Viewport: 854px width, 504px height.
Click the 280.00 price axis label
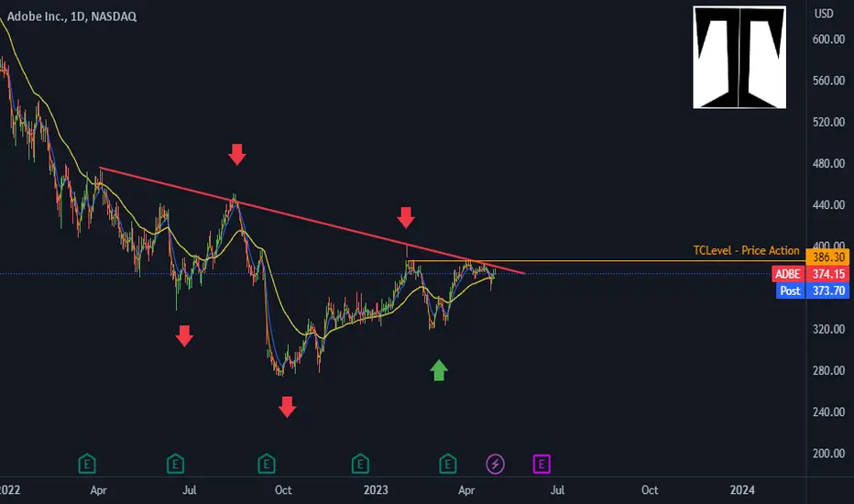coord(828,370)
